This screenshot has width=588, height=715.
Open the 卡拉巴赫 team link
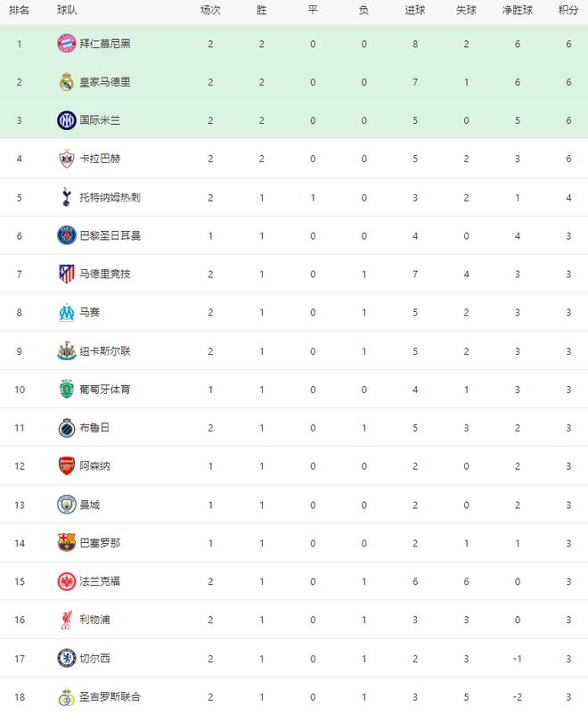100,159
